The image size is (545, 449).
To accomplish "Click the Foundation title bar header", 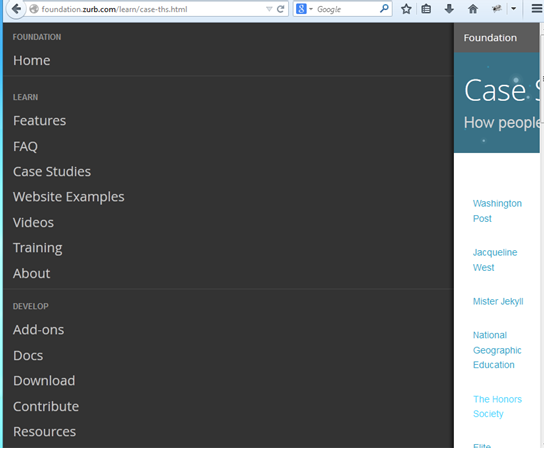I will (x=490, y=38).
